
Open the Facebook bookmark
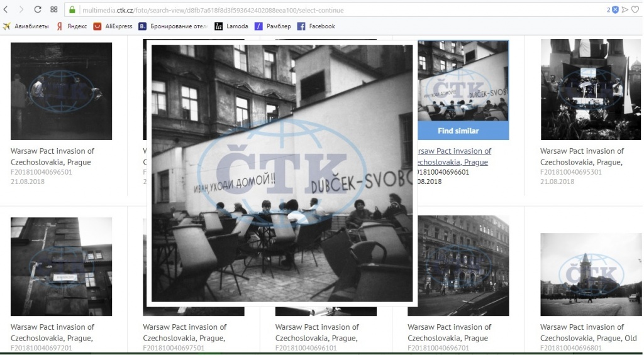316,26
